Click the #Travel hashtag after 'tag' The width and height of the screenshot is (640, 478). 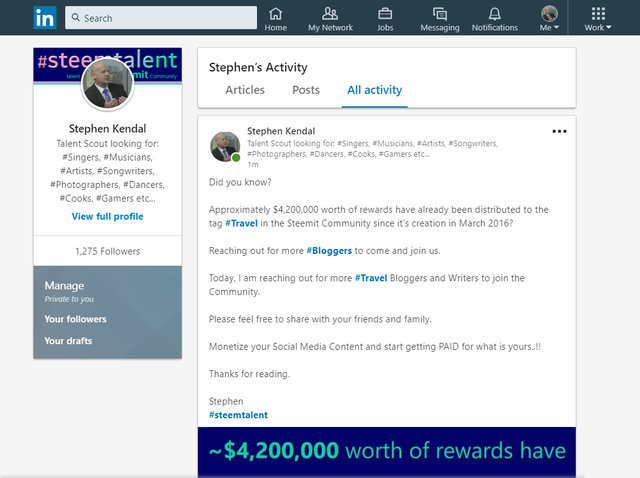pyautogui.click(x=241, y=223)
